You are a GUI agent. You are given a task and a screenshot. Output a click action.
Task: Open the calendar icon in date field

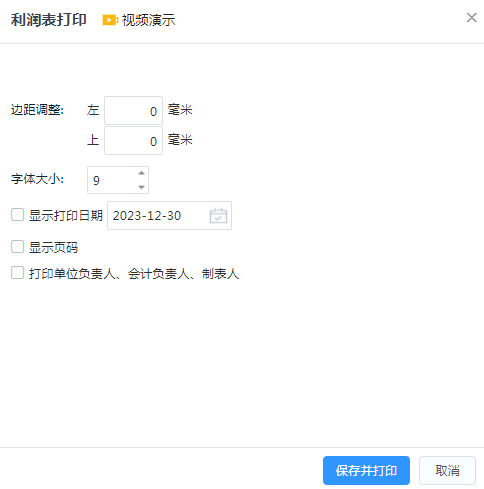218,216
